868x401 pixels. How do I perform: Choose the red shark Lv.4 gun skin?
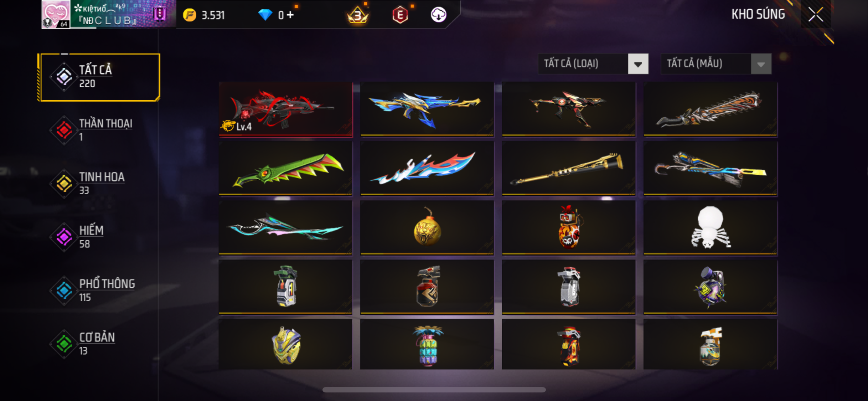point(286,109)
